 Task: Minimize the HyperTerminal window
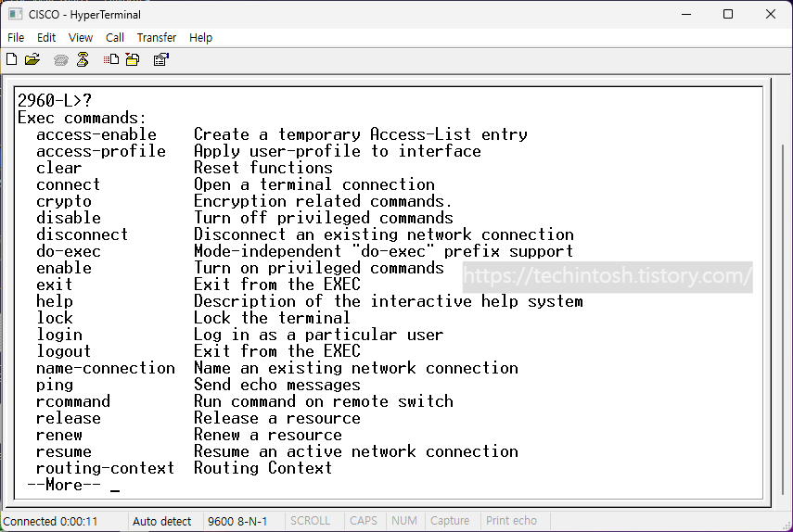686,14
